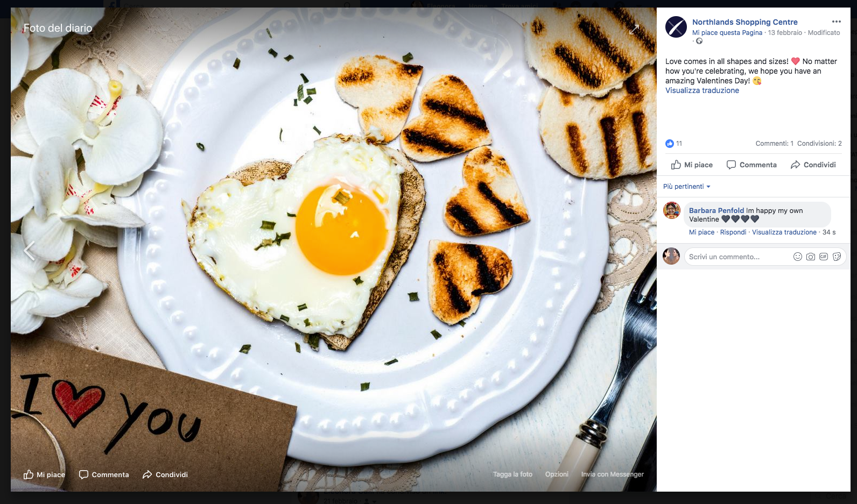The width and height of the screenshot is (857, 504).
Task: Open the Opzioni menu under photo
Action: tap(557, 474)
